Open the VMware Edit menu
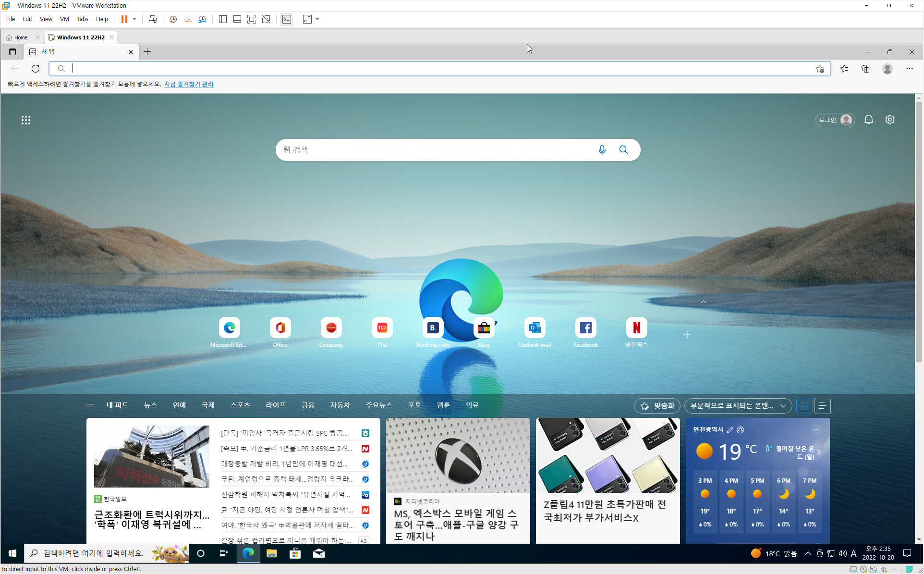Viewport: 924px width, 574px height. point(27,19)
